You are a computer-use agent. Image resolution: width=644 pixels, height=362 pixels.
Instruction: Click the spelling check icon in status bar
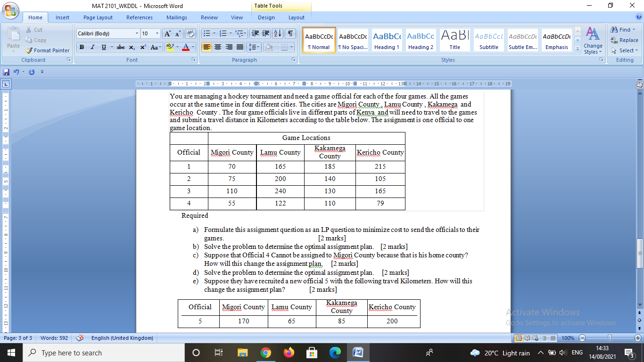pos(80,338)
